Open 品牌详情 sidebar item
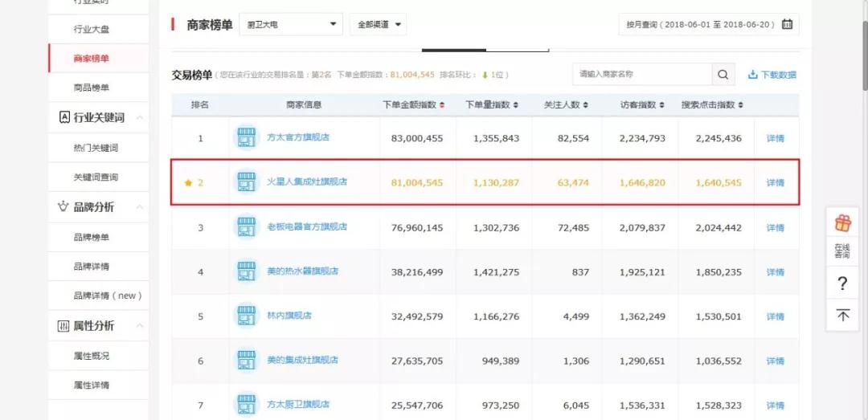Viewport: 868px width, 420px height. 92,266
